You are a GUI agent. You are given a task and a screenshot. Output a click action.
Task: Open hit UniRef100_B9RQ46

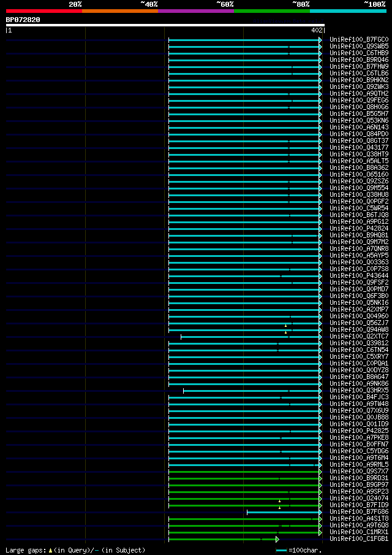(359, 59)
